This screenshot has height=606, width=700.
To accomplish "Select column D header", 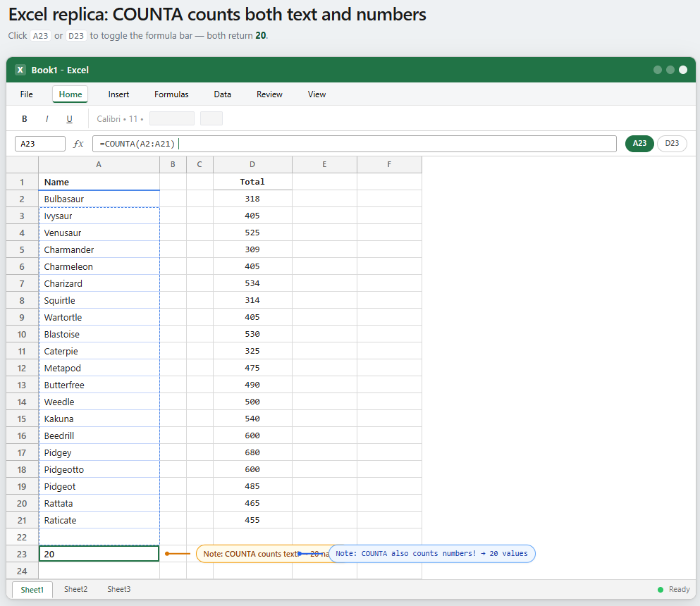I will click(252, 164).
